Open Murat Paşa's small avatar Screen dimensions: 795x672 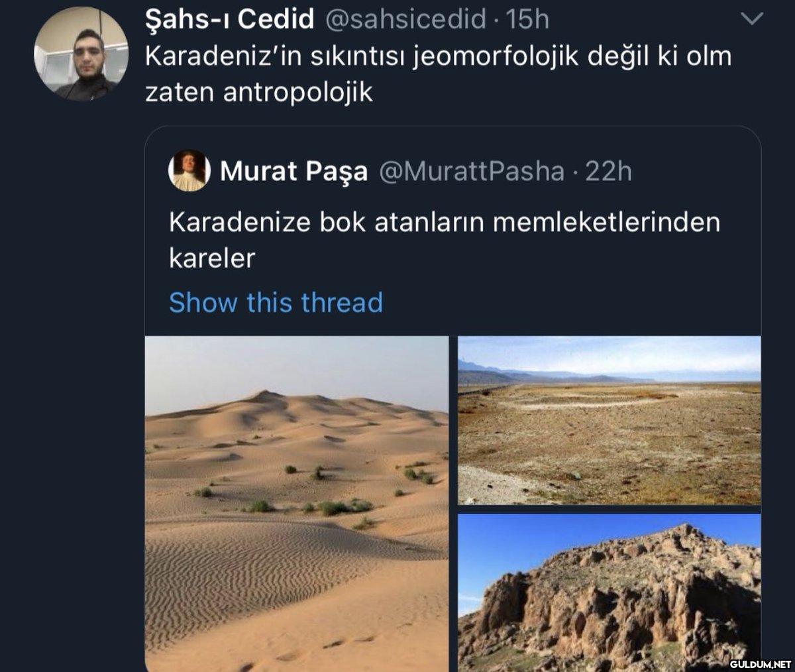(x=189, y=170)
